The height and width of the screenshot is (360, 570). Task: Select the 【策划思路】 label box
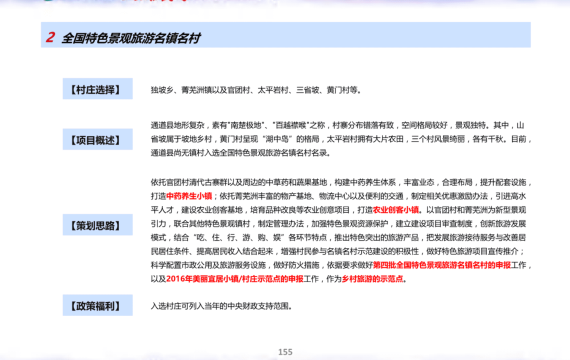tap(97, 225)
